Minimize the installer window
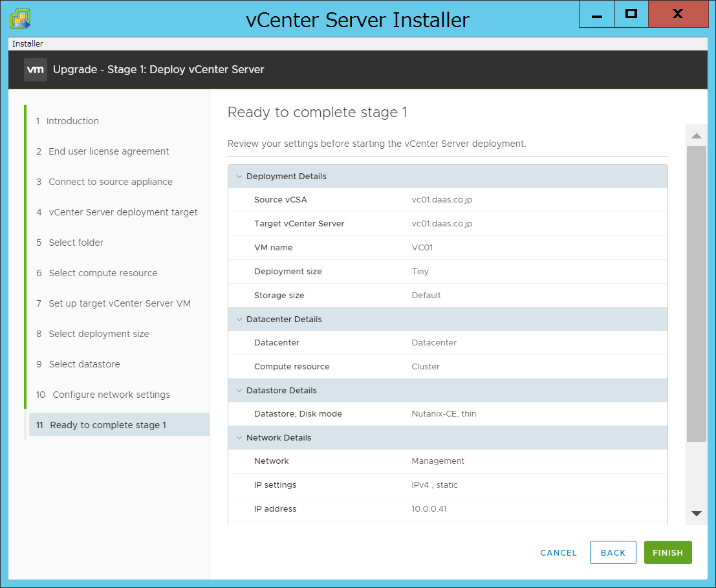716x588 pixels. pos(597,14)
